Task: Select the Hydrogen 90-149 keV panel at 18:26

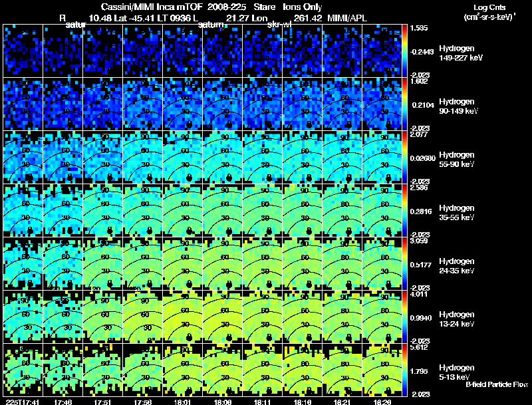Action: point(382,104)
